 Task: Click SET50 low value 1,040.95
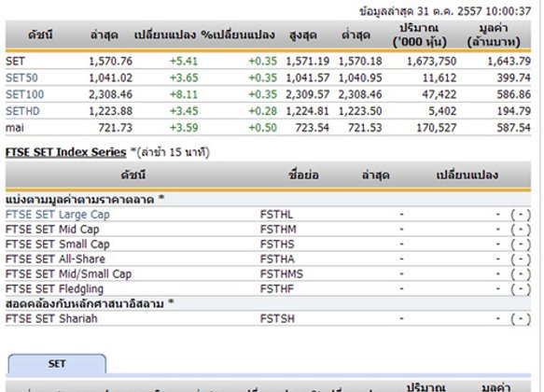point(360,77)
